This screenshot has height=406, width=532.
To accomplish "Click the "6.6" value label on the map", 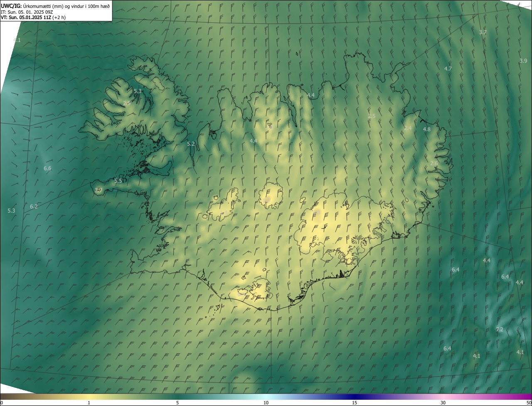I will [x=47, y=168].
